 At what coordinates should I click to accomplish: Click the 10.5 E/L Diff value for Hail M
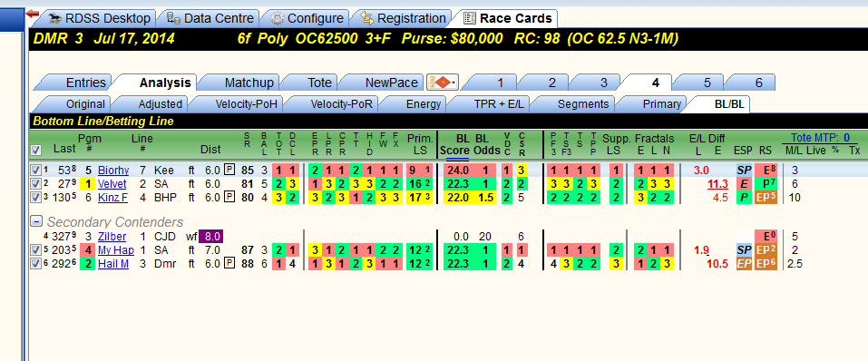(717, 264)
